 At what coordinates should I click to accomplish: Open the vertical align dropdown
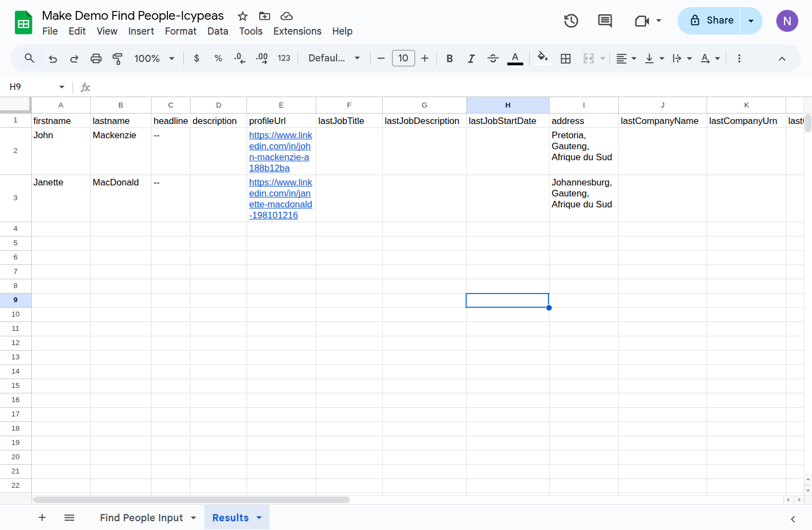pyautogui.click(x=654, y=58)
